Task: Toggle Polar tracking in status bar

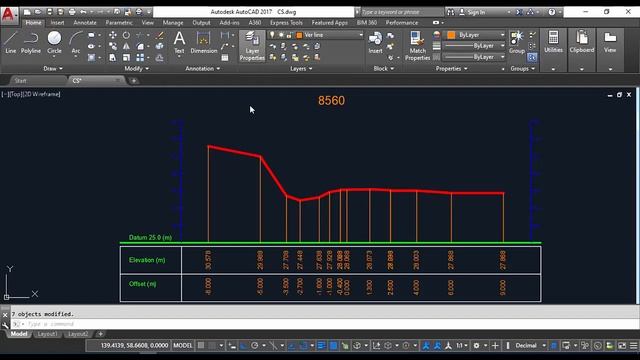Action: [x=255, y=345]
